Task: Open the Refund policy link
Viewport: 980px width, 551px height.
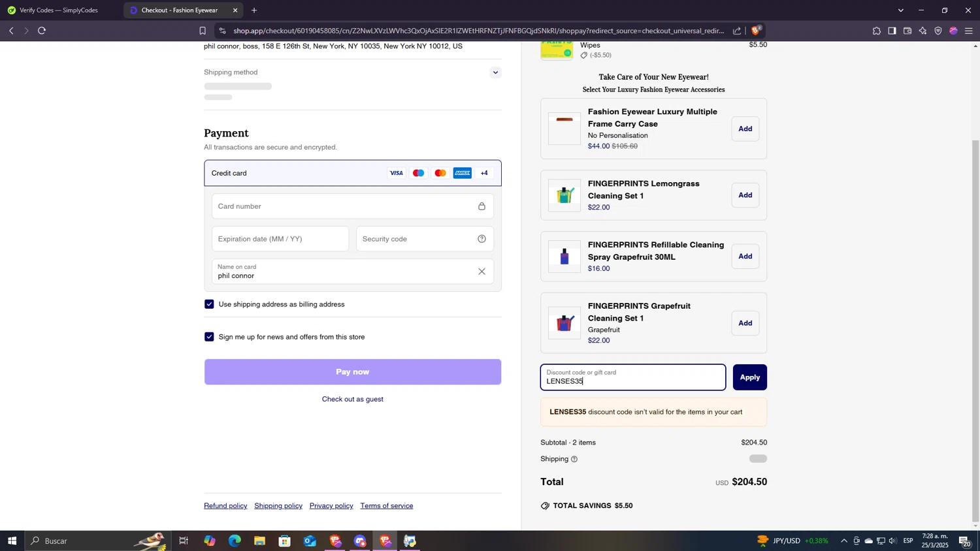Action: coord(225,506)
